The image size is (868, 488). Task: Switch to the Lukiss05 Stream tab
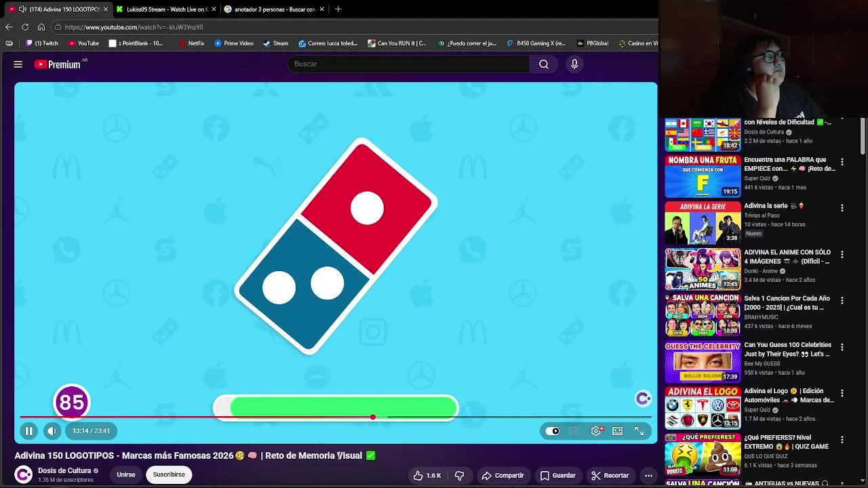[x=166, y=9]
